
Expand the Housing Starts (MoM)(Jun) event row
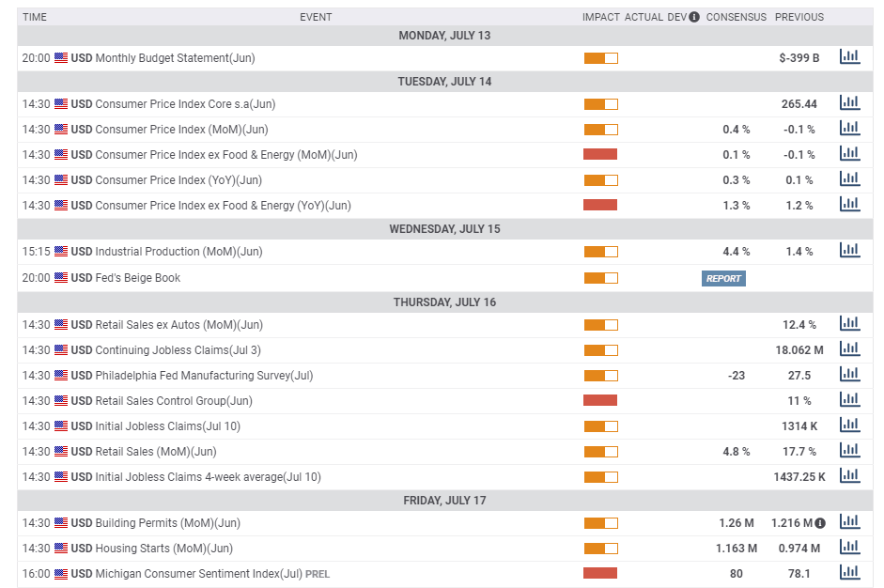click(x=163, y=549)
